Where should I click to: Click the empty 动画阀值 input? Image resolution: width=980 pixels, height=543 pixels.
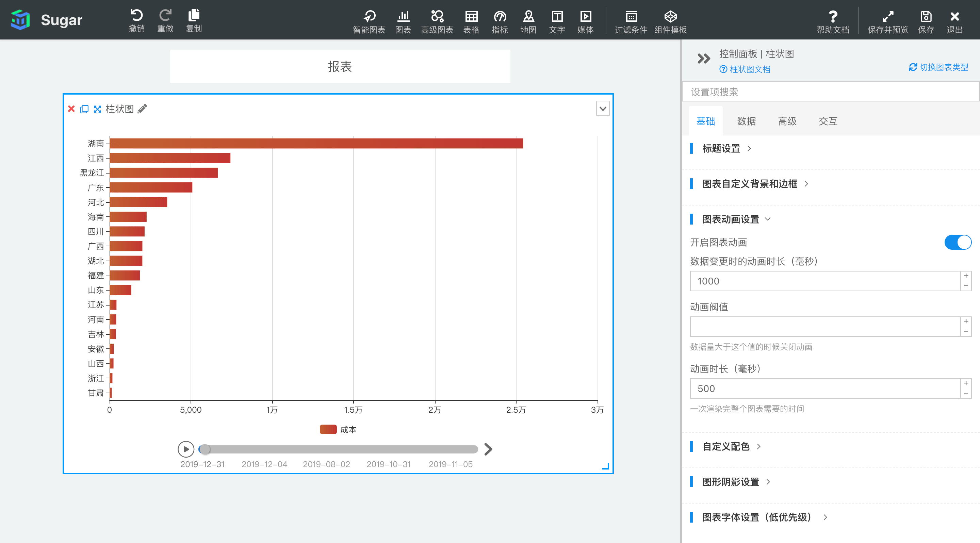pos(825,327)
